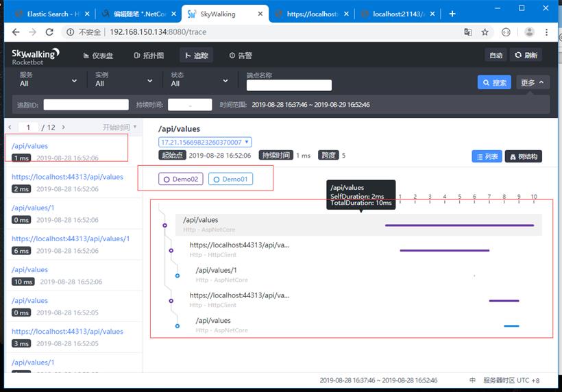The image size is (562, 392).
Task: Select localhost:44313/api/values 2 ms trace
Action: click(x=73, y=183)
